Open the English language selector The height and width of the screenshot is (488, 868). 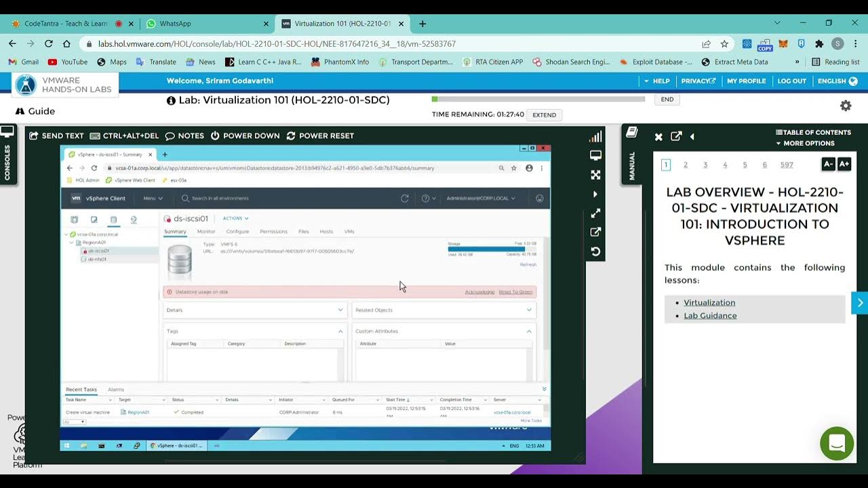tap(837, 81)
